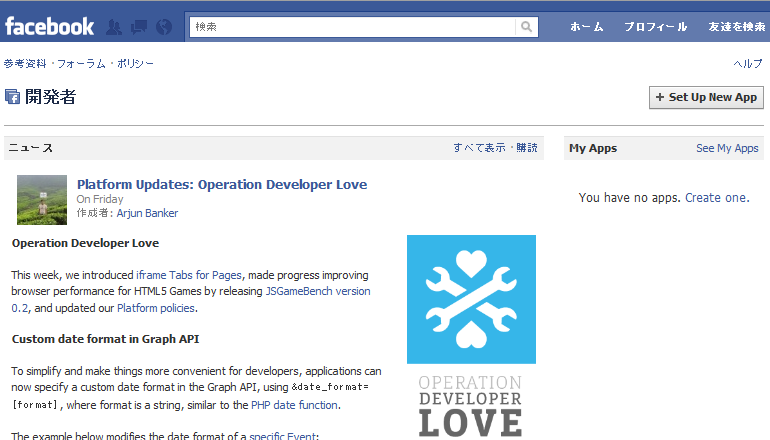
Task: Open friend requests icon
Action: coord(114,27)
